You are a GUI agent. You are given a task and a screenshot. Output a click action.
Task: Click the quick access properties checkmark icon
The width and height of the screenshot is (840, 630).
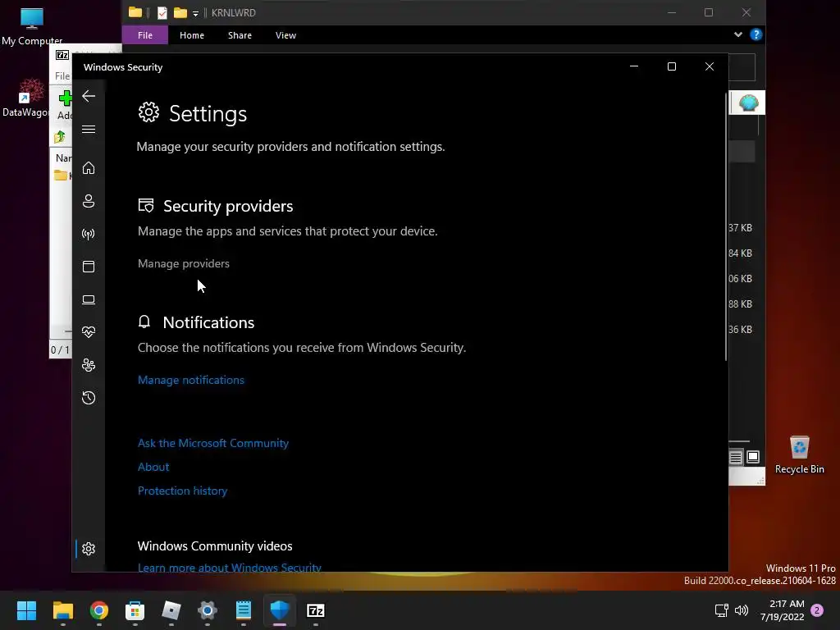(x=162, y=13)
